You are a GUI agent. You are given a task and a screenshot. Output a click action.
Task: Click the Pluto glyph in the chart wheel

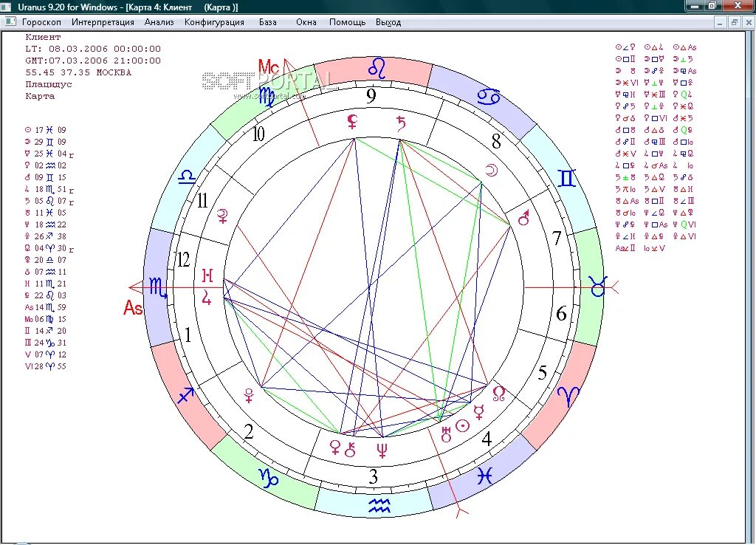tap(249, 396)
